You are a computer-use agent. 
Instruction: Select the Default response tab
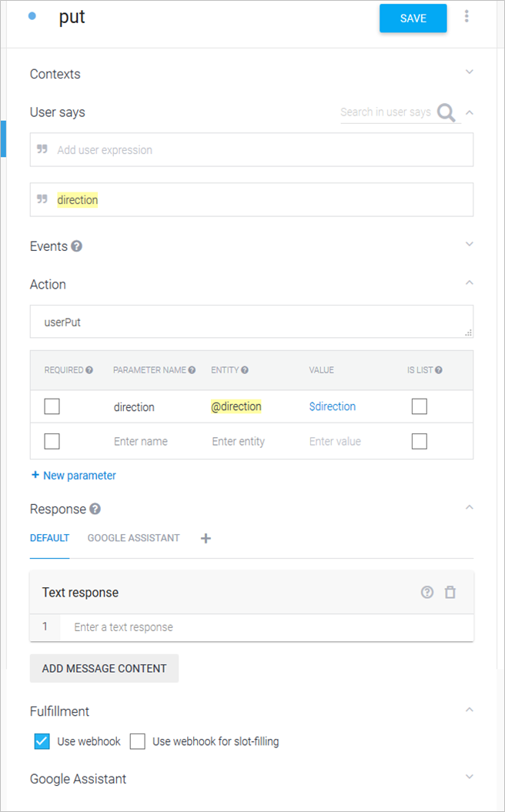49,538
